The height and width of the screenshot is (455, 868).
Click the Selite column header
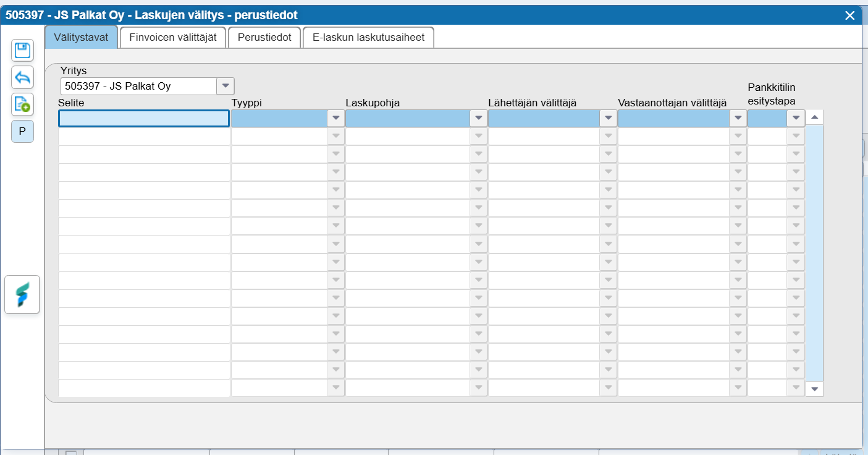pos(71,103)
